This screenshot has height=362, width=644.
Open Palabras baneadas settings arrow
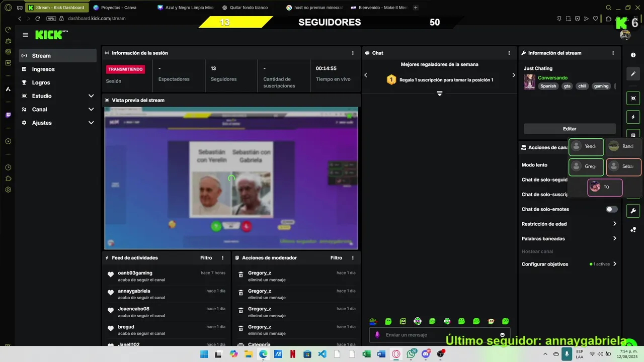click(614, 238)
